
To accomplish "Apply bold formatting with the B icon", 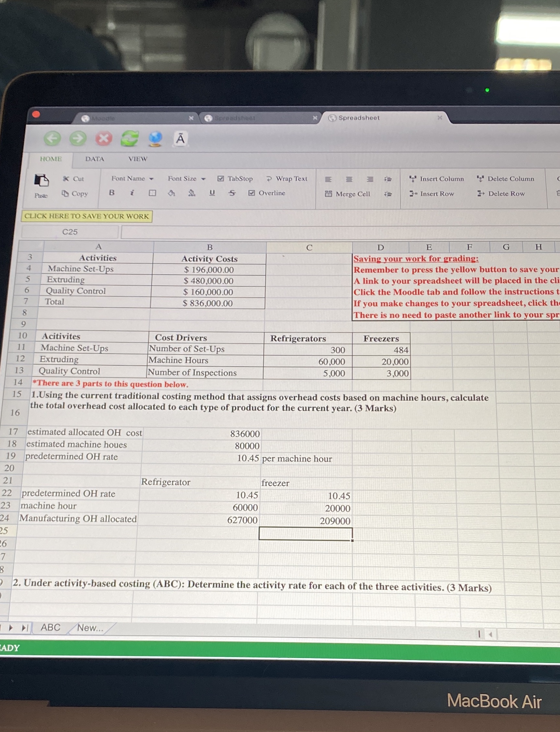I will 111,193.
